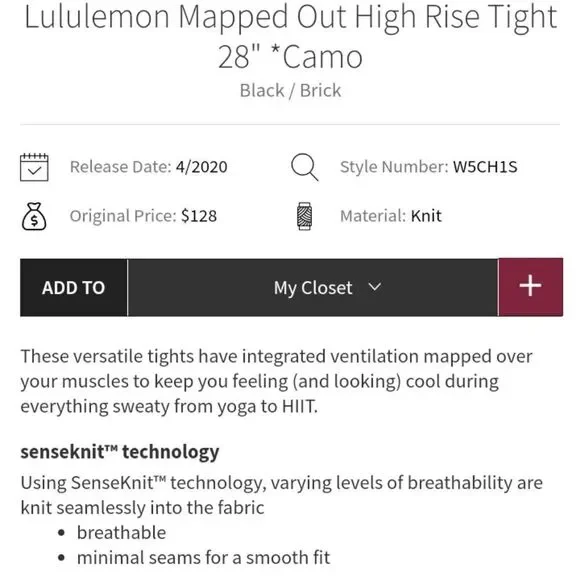Click the money bag original price icon
Viewport: 580px width, 580px height.
(34, 216)
